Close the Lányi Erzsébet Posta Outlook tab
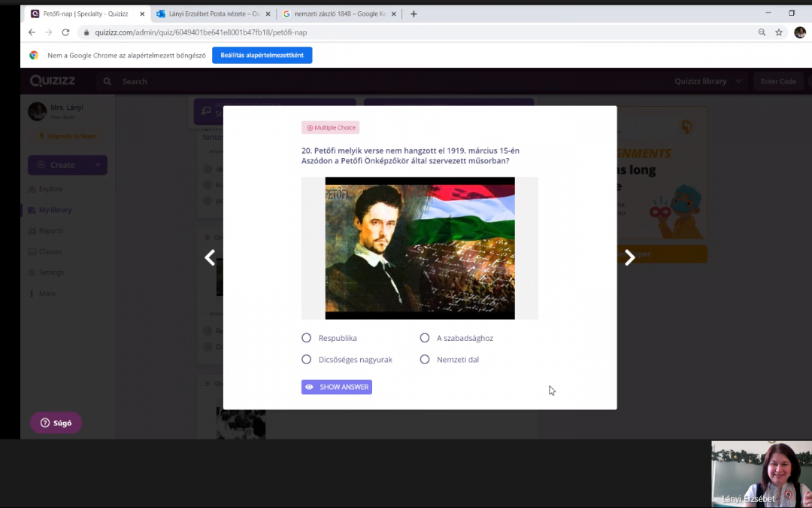This screenshot has width=812, height=508. [x=268, y=14]
